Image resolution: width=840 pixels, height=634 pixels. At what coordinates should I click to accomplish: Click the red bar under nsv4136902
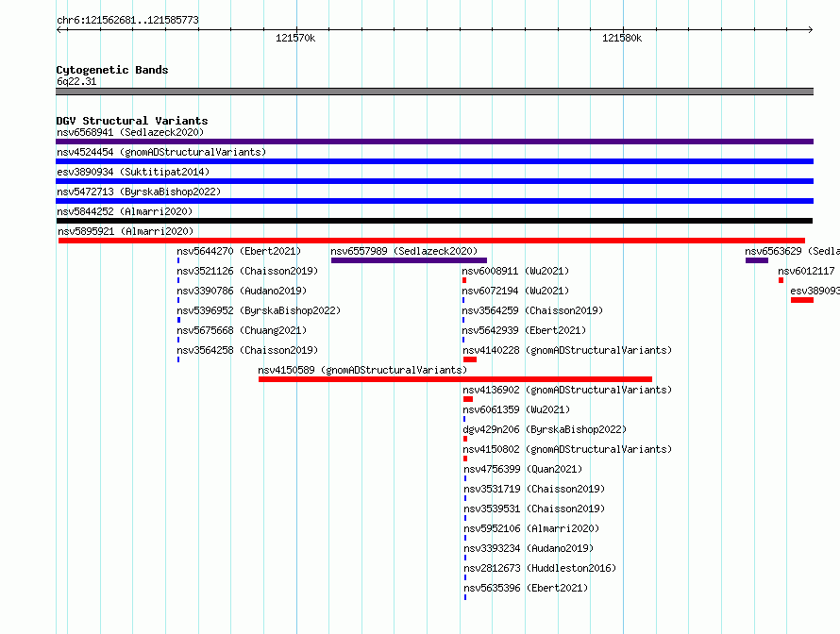pos(468,399)
